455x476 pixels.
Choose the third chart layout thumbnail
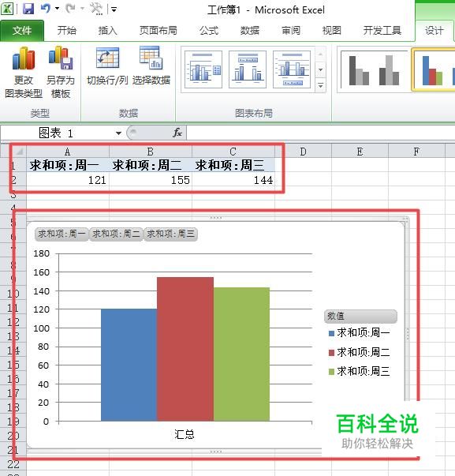[292, 69]
